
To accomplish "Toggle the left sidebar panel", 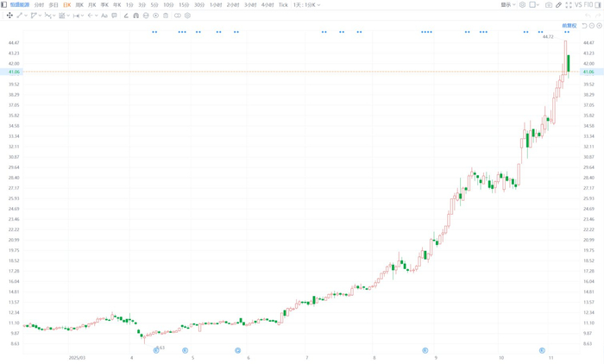I will 3,4.
